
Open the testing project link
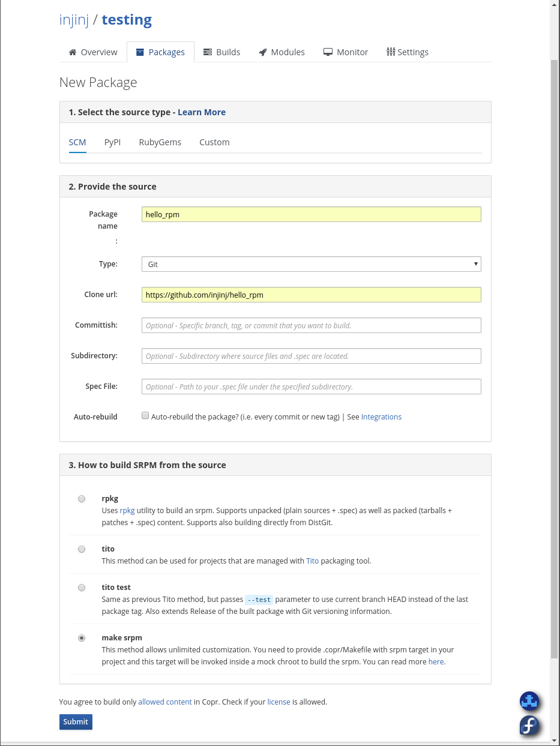[x=127, y=20]
